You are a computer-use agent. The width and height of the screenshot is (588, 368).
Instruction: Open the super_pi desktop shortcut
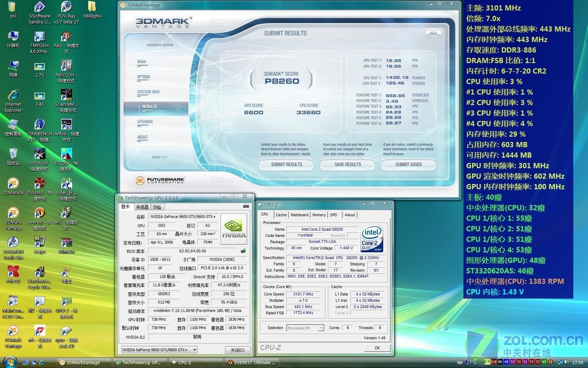(66, 189)
